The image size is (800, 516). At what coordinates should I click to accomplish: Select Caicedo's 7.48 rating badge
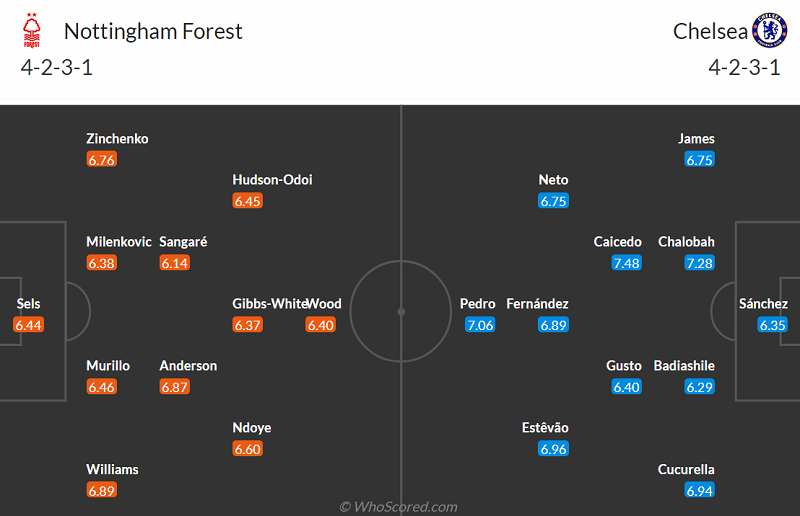tap(626, 263)
